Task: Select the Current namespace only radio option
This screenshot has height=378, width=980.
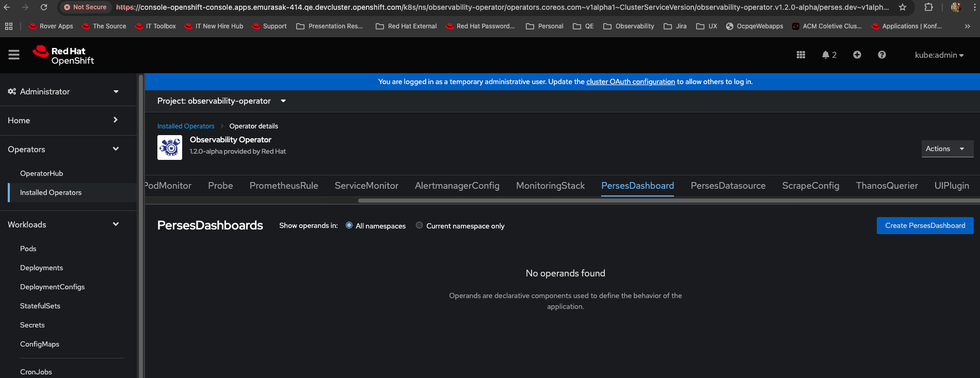Action: pyautogui.click(x=420, y=225)
